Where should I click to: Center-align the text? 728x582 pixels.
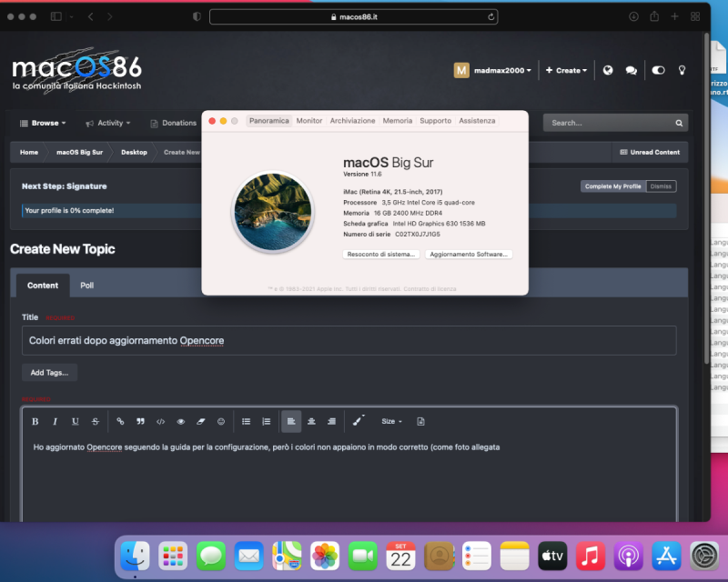[x=311, y=421]
